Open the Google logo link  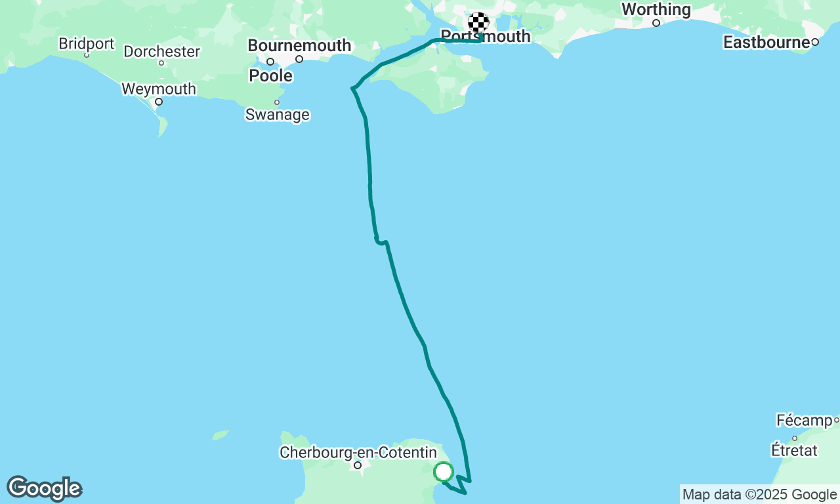(44, 489)
